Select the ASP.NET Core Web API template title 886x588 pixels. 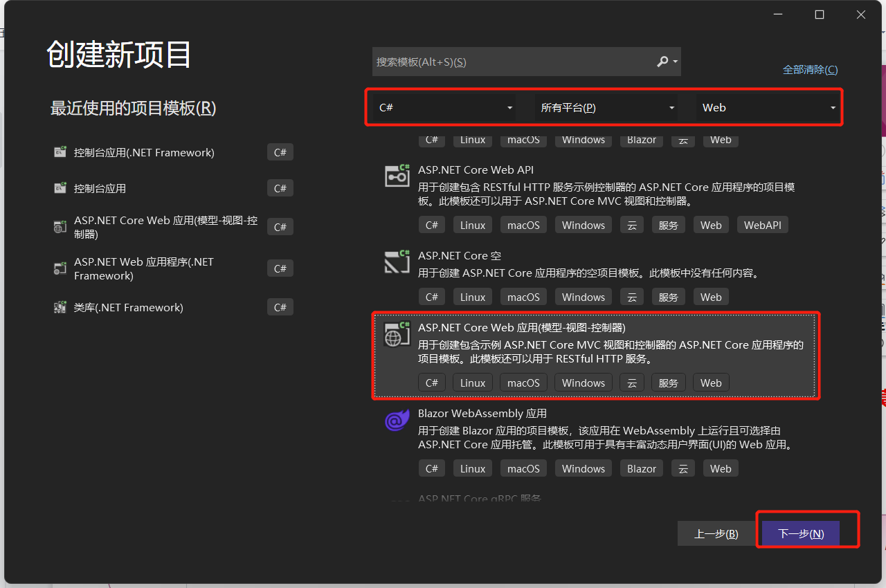pyautogui.click(x=476, y=169)
